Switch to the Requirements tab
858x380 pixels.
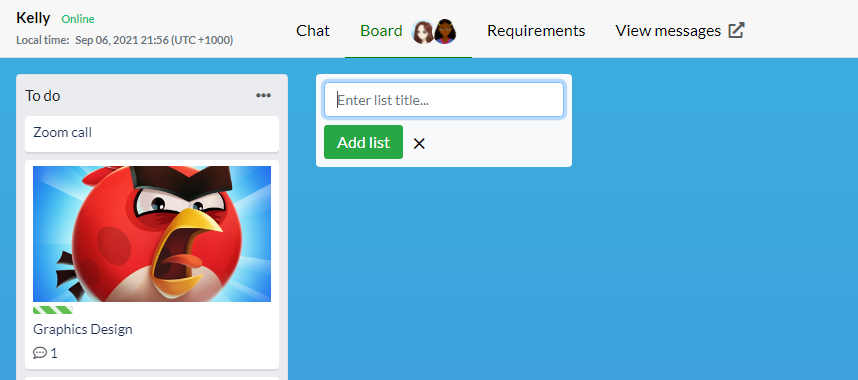point(536,31)
